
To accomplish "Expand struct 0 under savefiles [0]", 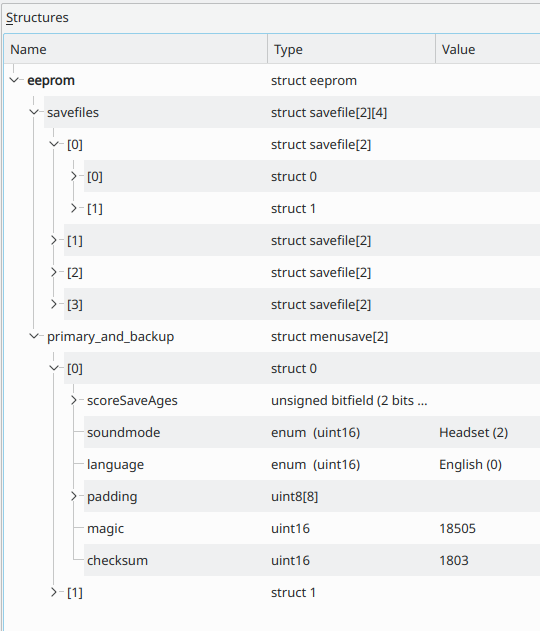I will [74, 176].
